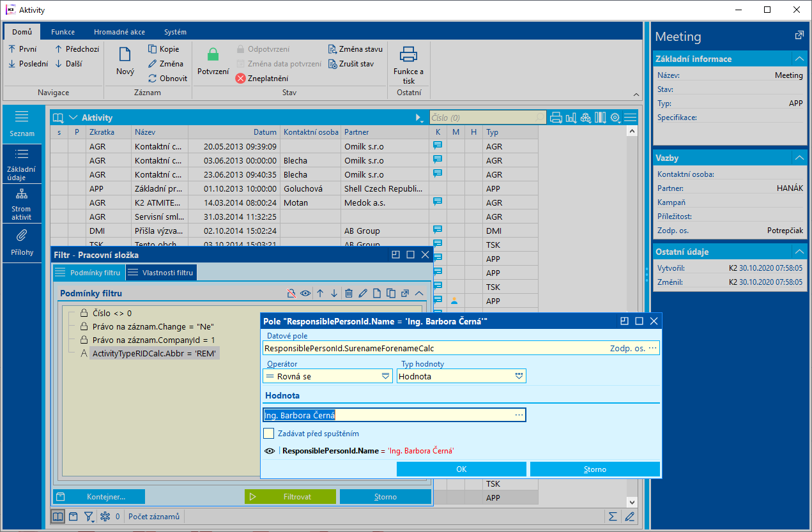Move condition down in Podmínky filtru

[334, 293]
